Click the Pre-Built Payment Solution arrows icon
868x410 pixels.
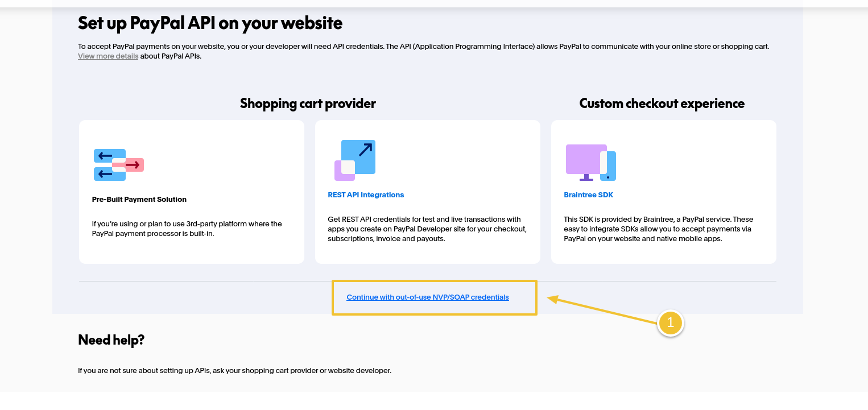coord(118,165)
